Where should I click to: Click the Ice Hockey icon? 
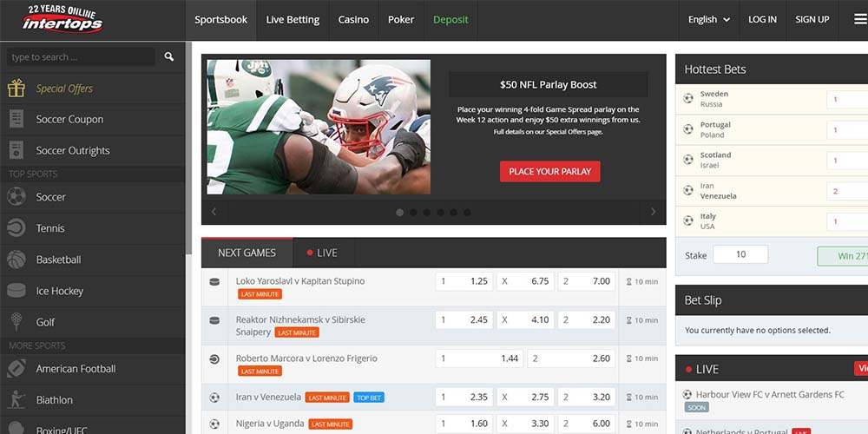click(16, 291)
